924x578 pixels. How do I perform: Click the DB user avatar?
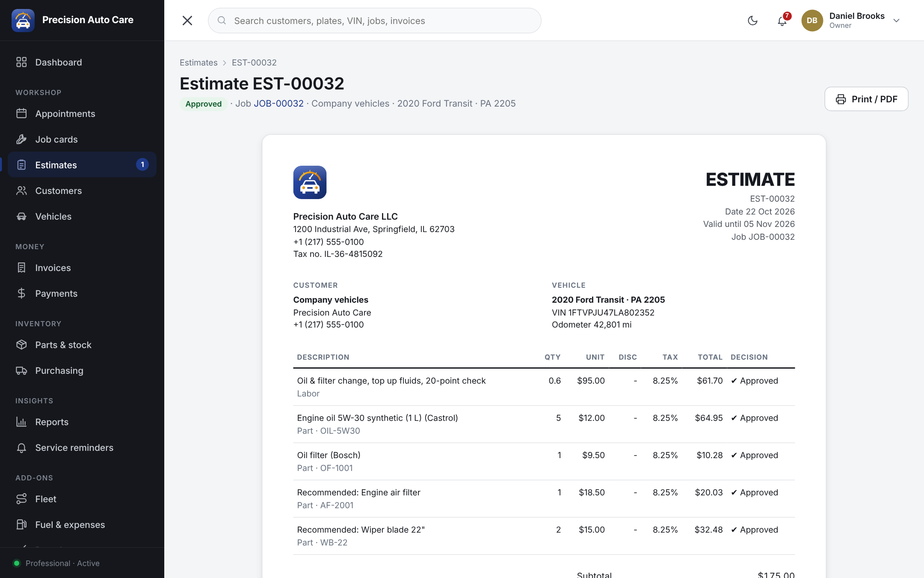(x=812, y=21)
